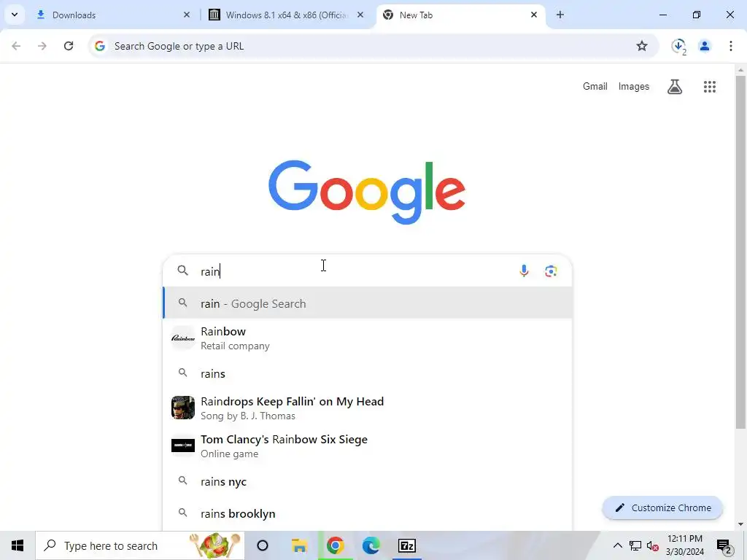This screenshot has width=747, height=560.
Task: Go forward to next page
Action: [42, 46]
